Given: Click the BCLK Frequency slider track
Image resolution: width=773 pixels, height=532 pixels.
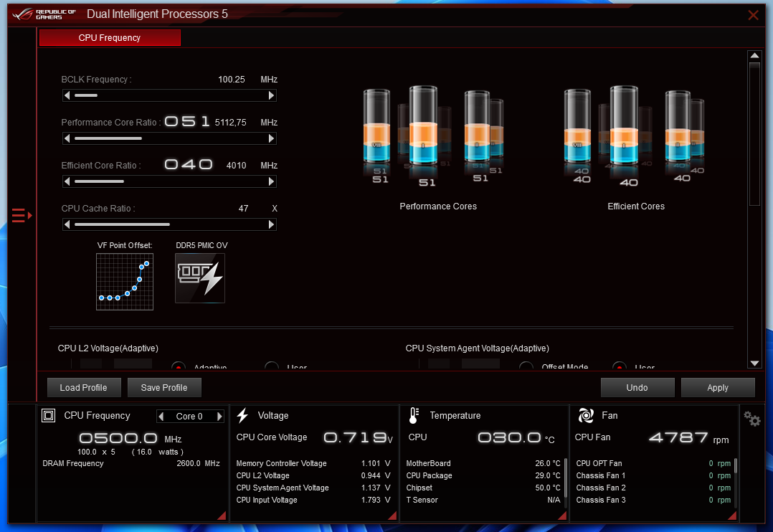Looking at the screenshot, I should pos(169,95).
